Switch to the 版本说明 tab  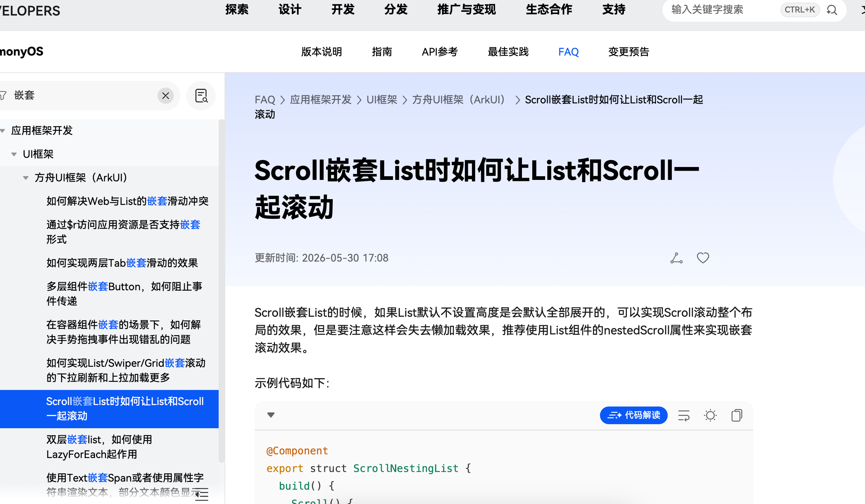tap(322, 52)
